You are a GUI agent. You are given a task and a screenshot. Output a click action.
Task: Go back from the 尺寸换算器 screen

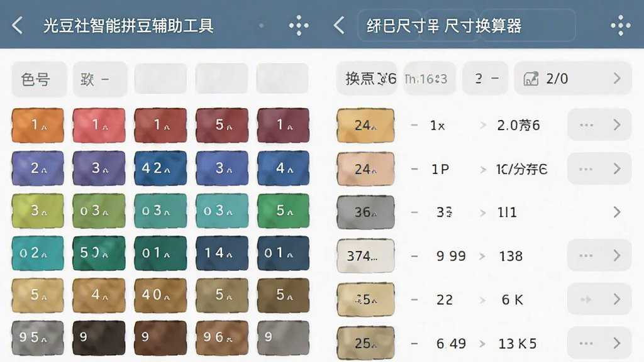[x=339, y=25]
